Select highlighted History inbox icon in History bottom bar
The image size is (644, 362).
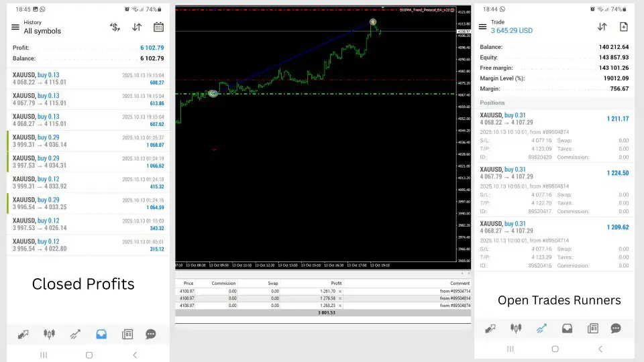(101, 334)
